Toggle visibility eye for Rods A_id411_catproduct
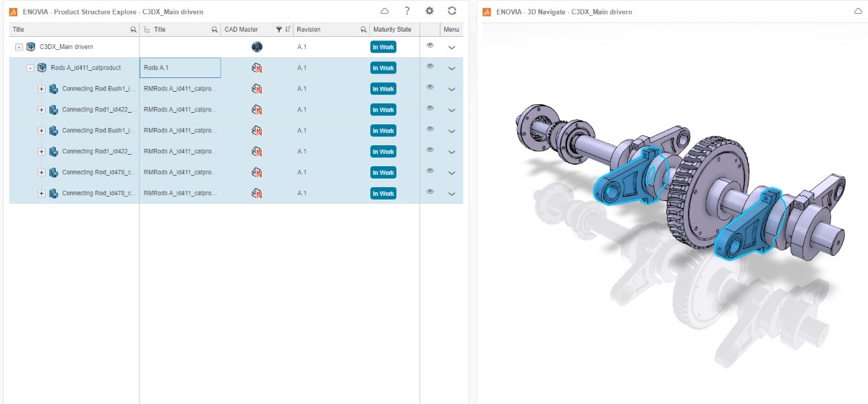The height and width of the screenshot is (404, 868). 430,66
